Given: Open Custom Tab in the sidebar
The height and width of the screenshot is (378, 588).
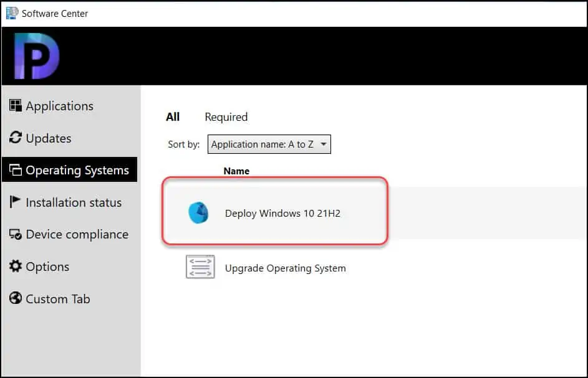Looking at the screenshot, I should pyautogui.click(x=50, y=299).
